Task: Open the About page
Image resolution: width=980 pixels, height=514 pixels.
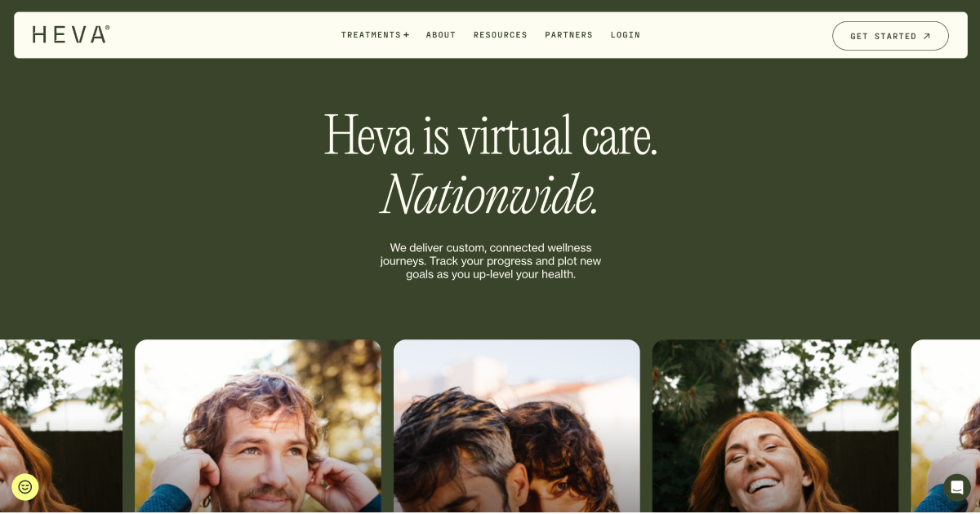Action: click(441, 35)
